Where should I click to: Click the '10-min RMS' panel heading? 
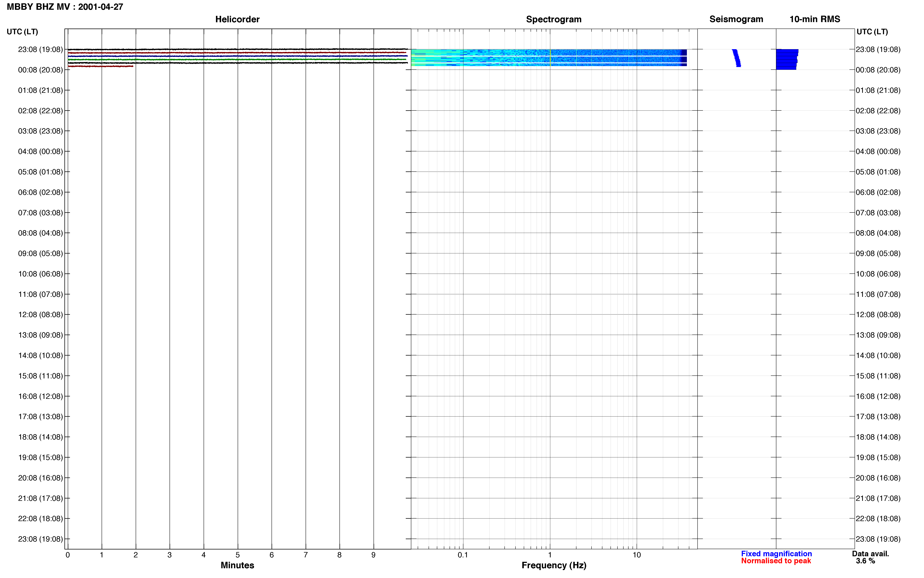815,19
